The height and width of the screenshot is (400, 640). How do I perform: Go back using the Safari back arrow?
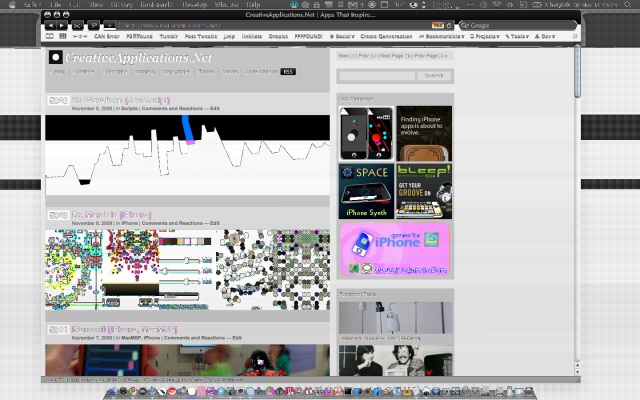(51, 25)
